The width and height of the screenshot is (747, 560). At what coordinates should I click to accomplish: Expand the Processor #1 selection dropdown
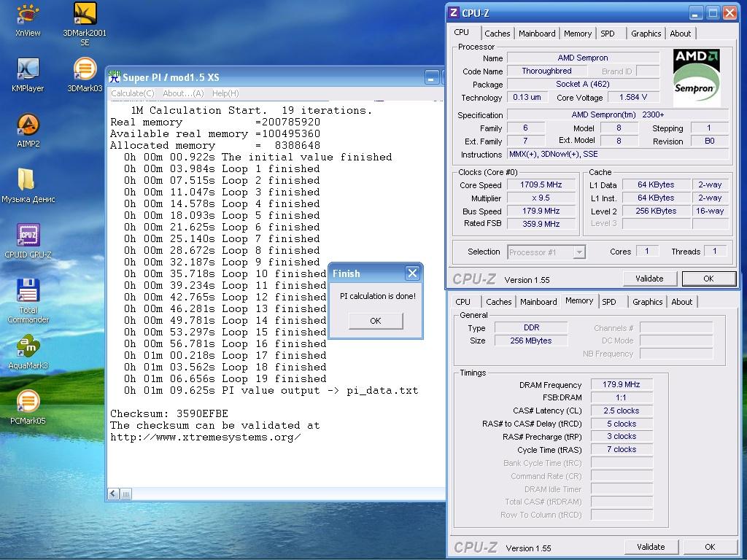[578, 252]
